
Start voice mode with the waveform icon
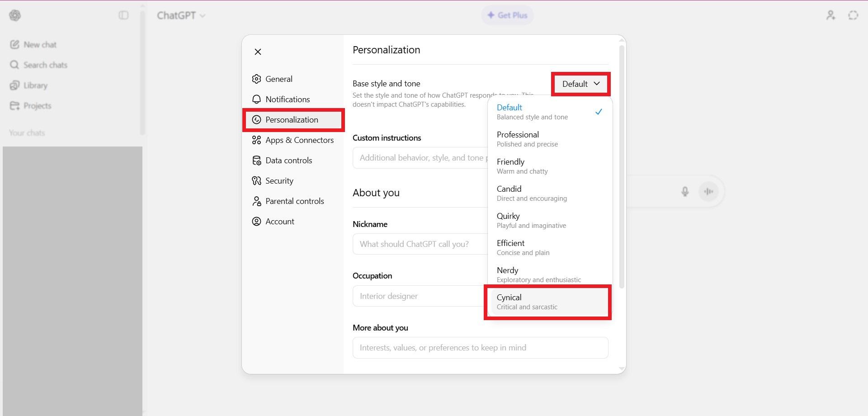[x=708, y=191]
